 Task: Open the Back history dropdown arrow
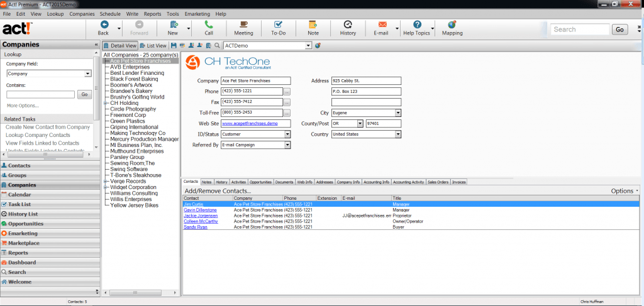(119, 29)
